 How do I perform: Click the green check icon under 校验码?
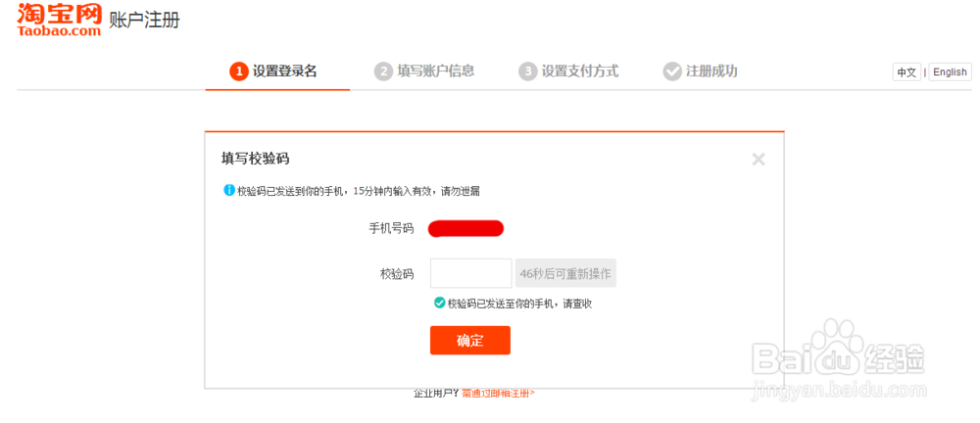[440, 303]
